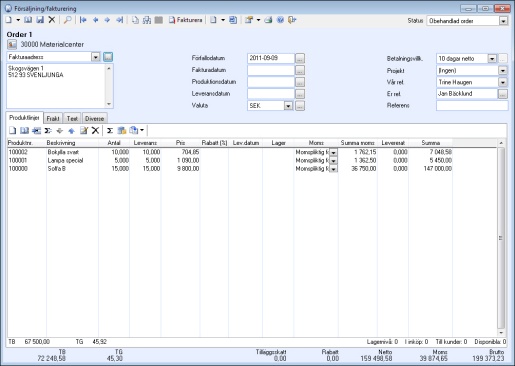Image resolution: width=515 pixels, height=366 pixels.
Task: Open Moms dropdown for Soffa B row
Action: [x=333, y=169]
